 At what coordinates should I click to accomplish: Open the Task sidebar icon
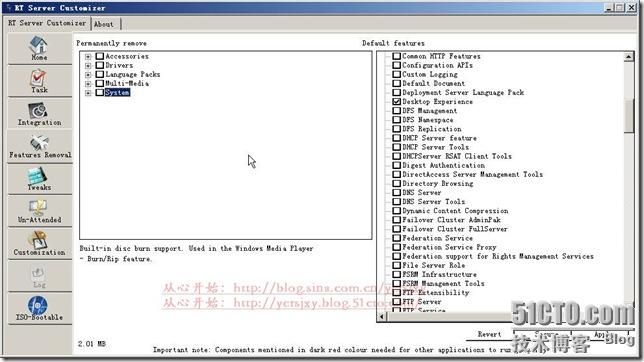(39, 81)
